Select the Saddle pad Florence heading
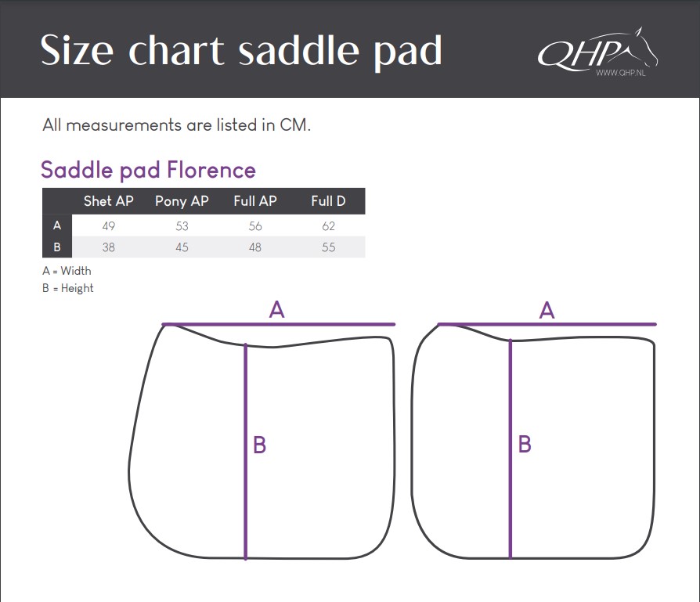 click(x=148, y=170)
